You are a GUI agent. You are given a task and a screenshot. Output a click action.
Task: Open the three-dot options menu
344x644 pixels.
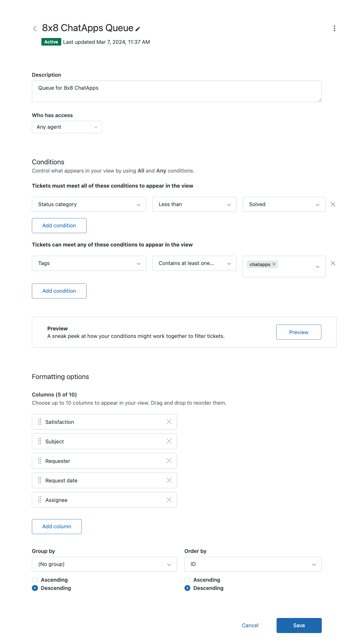click(334, 28)
